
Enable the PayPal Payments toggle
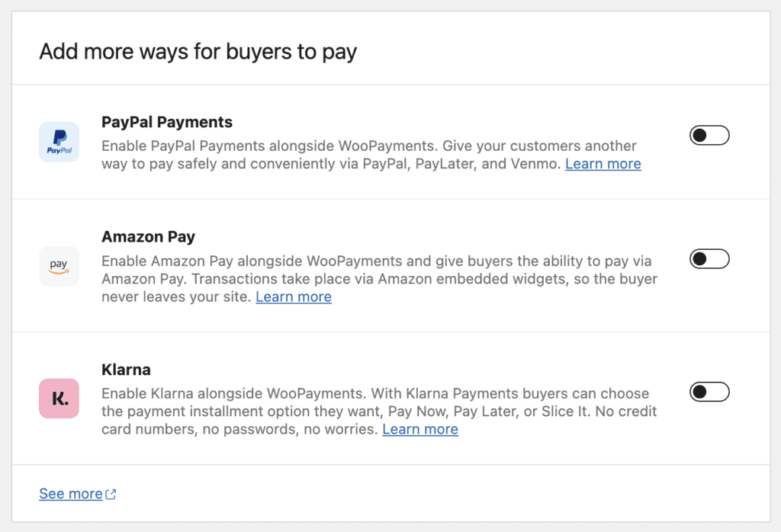coord(709,135)
